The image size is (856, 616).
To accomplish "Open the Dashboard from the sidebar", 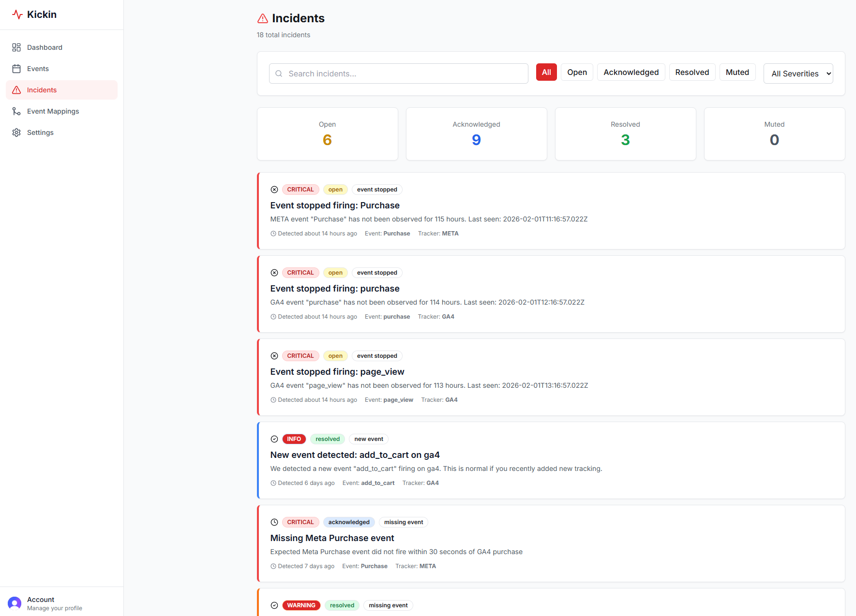I will [45, 47].
